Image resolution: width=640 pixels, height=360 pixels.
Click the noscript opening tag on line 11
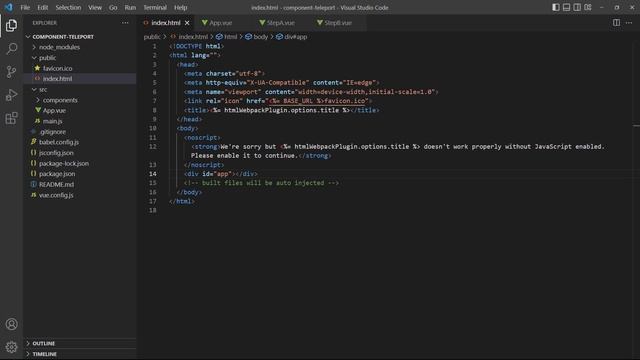click(202, 138)
